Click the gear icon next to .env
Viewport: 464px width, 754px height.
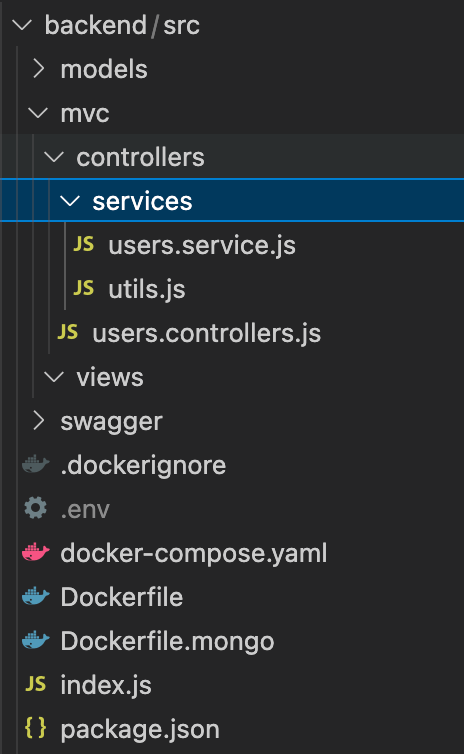(x=36, y=508)
